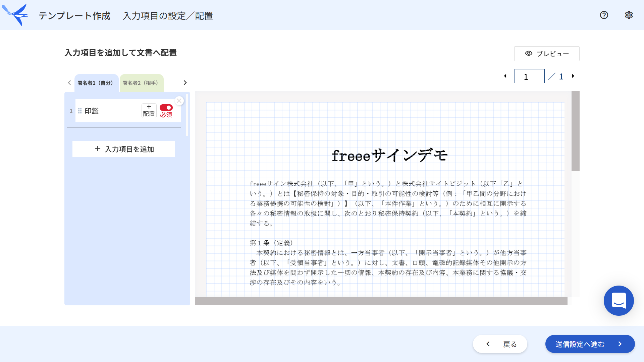Click the total page count ／1
The width and height of the screenshot is (644, 362).
click(x=556, y=76)
